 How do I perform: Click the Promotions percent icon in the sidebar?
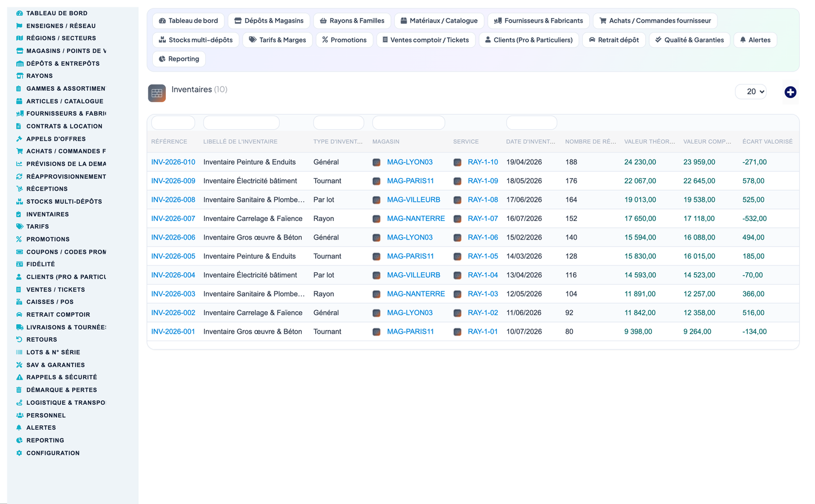(19, 240)
